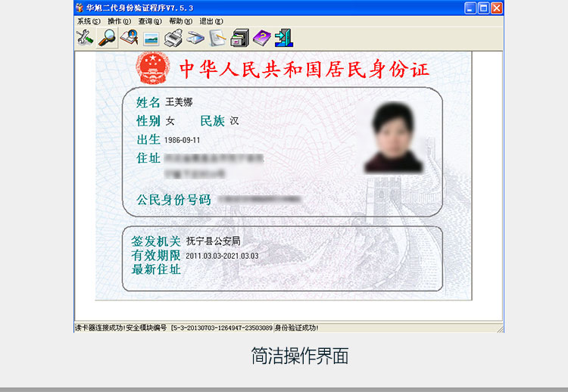
Task: Close the ID verification program window
Action: (x=496, y=8)
